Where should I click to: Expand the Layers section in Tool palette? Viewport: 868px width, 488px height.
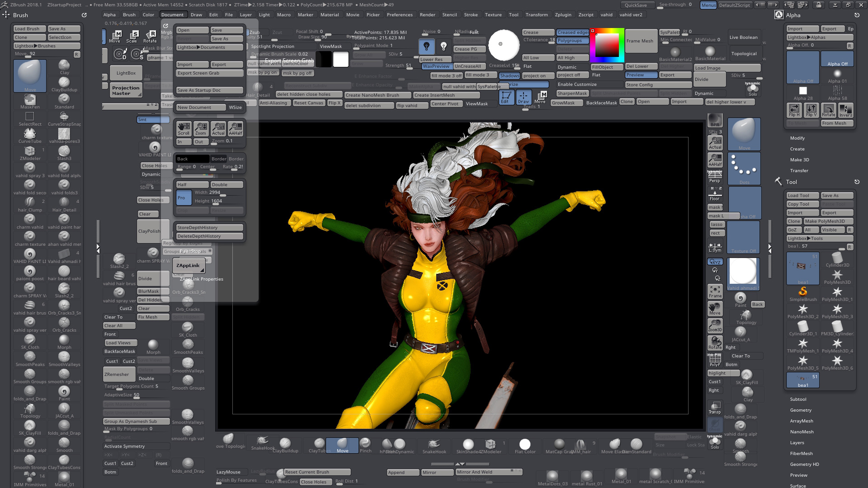[x=797, y=443]
